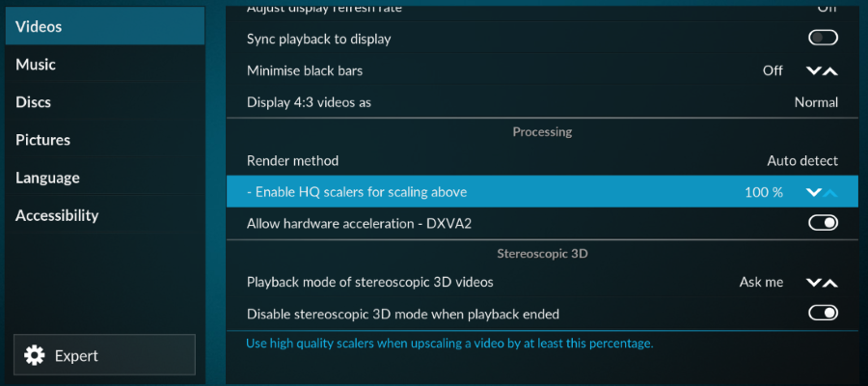Raise HQ scalers percentage with up arrow
The width and height of the screenshot is (868, 386).
click(x=830, y=192)
